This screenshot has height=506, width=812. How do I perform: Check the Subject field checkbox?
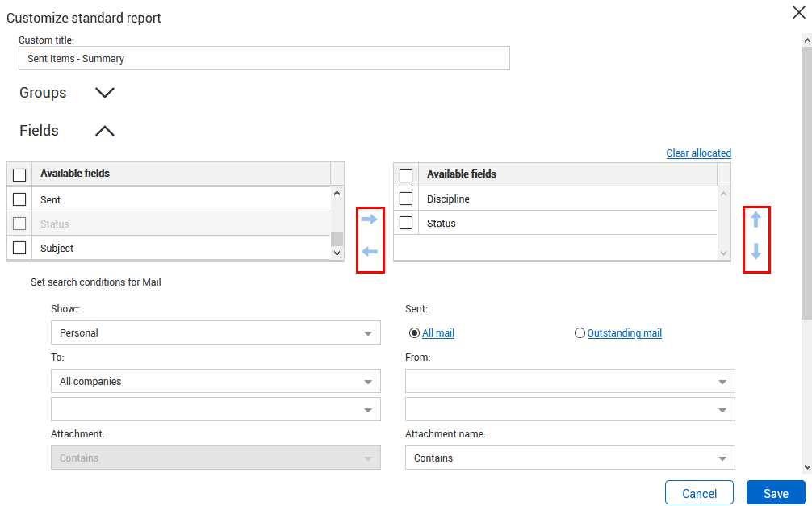pyautogui.click(x=19, y=248)
